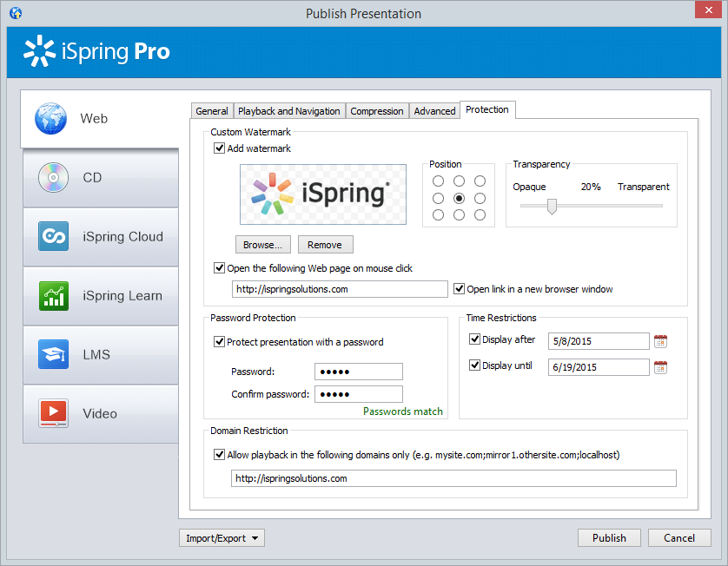Viewport: 728px width, 566px height.
Task: Click the Display until date field
Action: click(599, 367)
